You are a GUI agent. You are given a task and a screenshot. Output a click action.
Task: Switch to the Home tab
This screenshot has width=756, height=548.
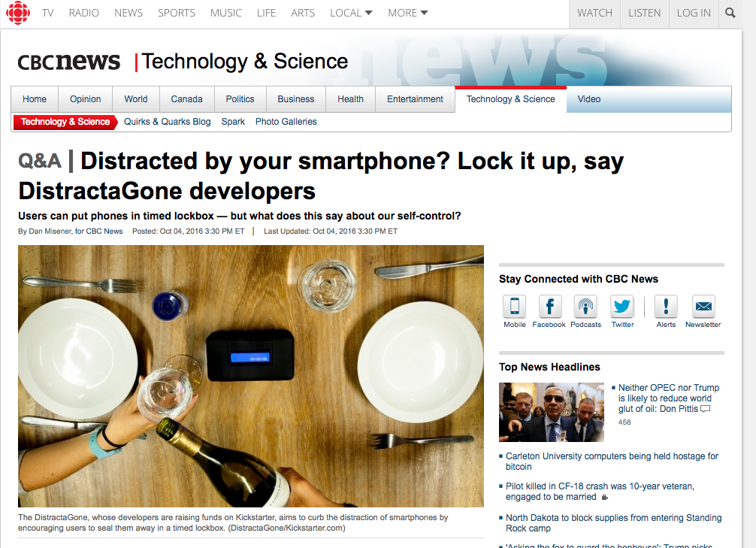click(x=35, y=99)
